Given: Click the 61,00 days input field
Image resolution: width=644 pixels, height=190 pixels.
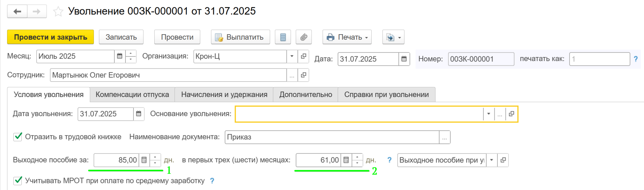Looking at the screenshot, I should point(318,160).
